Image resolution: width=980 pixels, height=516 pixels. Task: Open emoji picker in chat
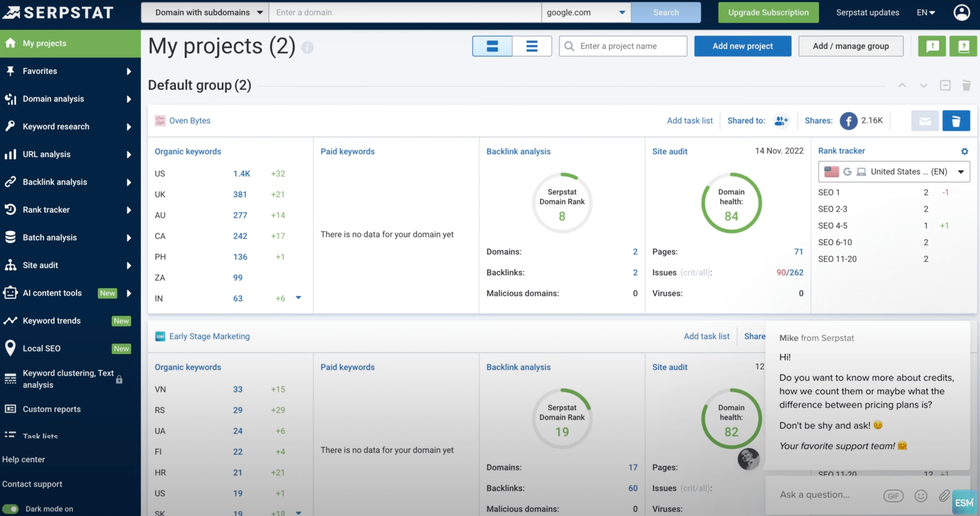[x=921, y=496]
